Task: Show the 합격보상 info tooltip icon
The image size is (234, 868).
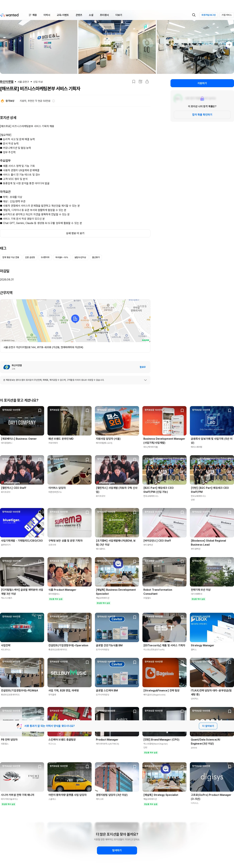Action: 54,101
